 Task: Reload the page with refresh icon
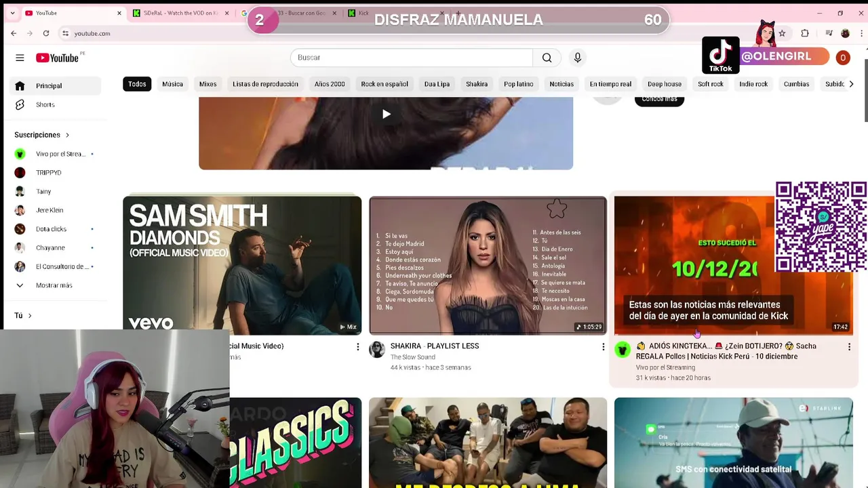click(x=46, y=33)
